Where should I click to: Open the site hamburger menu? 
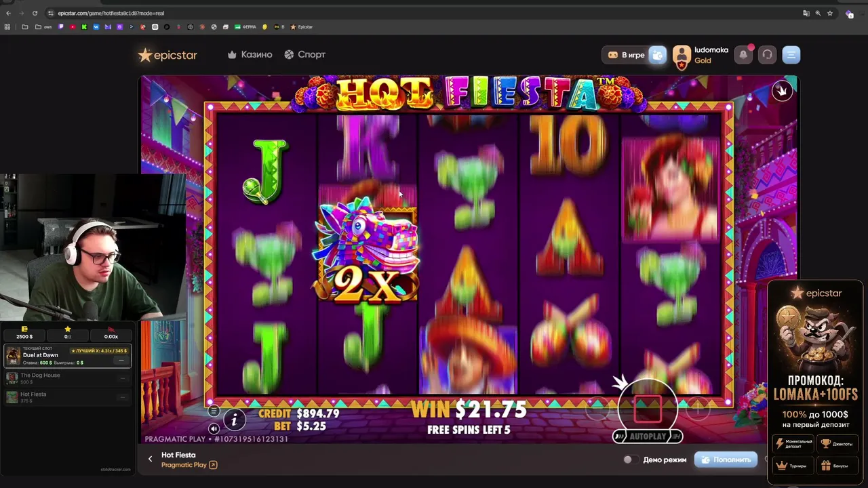pyautogui.click(x=791, y=55)
